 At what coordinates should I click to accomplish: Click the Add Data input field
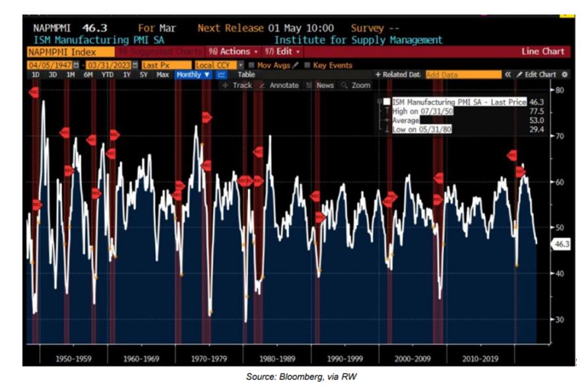(463, 75)
